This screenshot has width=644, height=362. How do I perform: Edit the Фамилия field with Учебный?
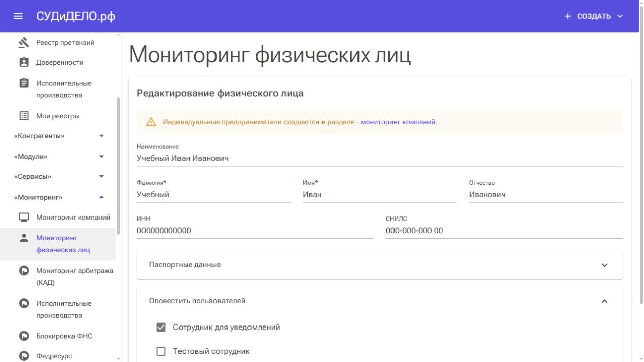click(213, 195)
